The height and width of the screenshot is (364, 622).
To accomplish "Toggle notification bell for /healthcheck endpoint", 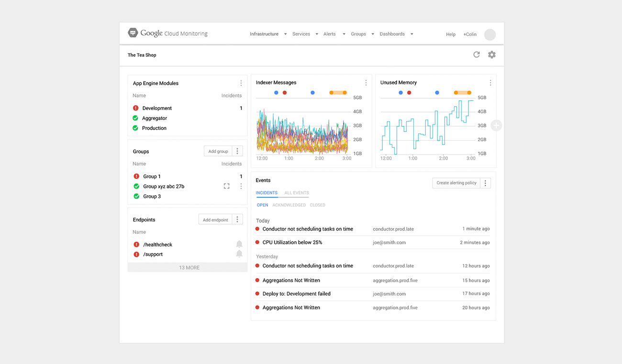I will [239, 244].
